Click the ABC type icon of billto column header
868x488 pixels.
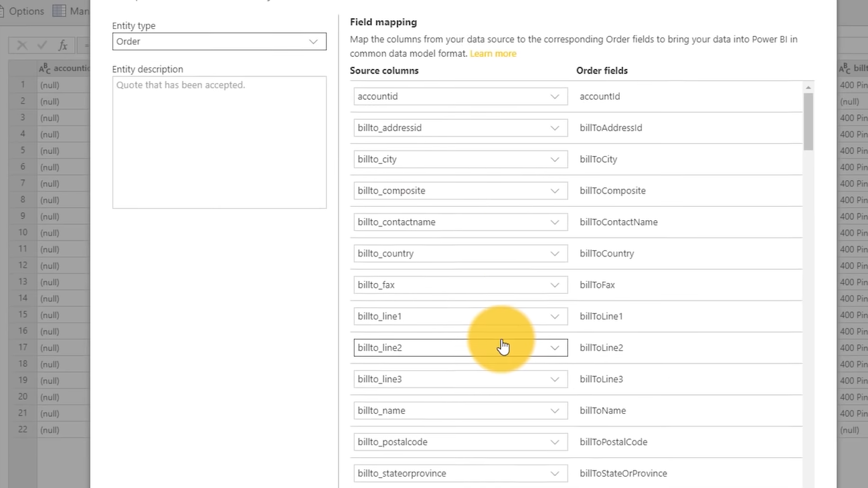coord(845,68)
